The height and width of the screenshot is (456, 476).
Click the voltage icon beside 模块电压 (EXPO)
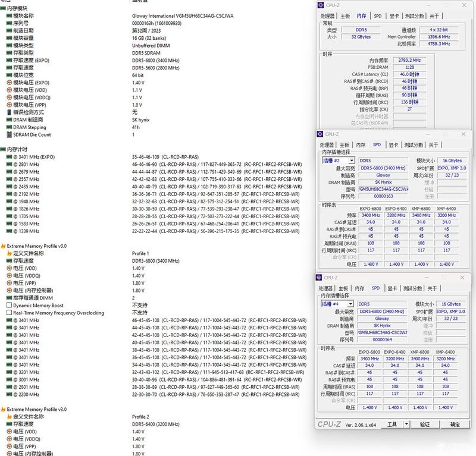[x=9, y=83]
